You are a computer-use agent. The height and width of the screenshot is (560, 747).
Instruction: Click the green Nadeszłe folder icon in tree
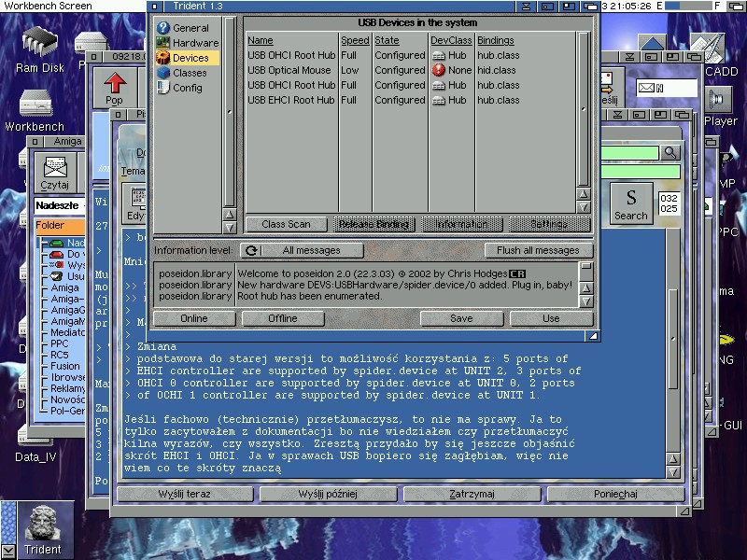pyautogui.click(x=57, y=243)
